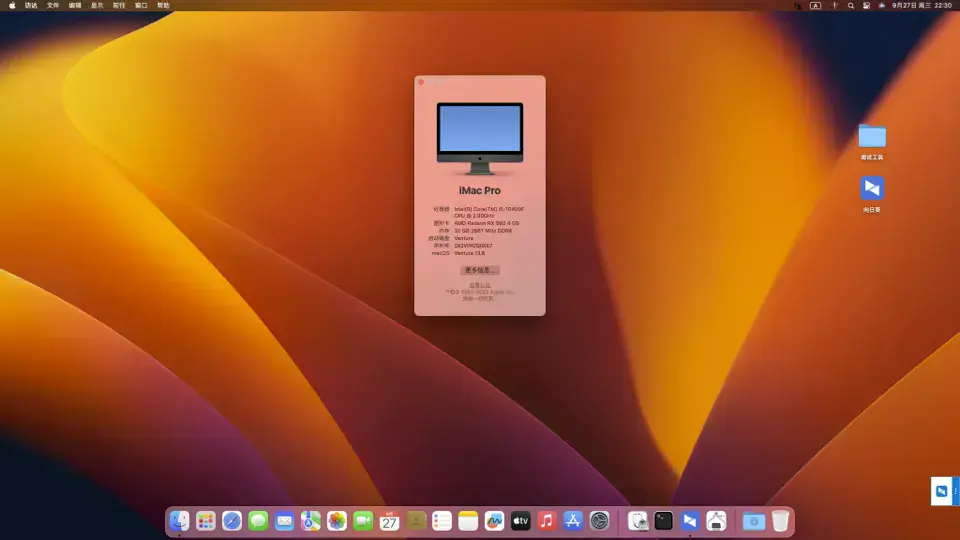The height and width of the screenshot is (540, 960).
Task: Open the blue folder on desktop
Action: pos(872,136)
